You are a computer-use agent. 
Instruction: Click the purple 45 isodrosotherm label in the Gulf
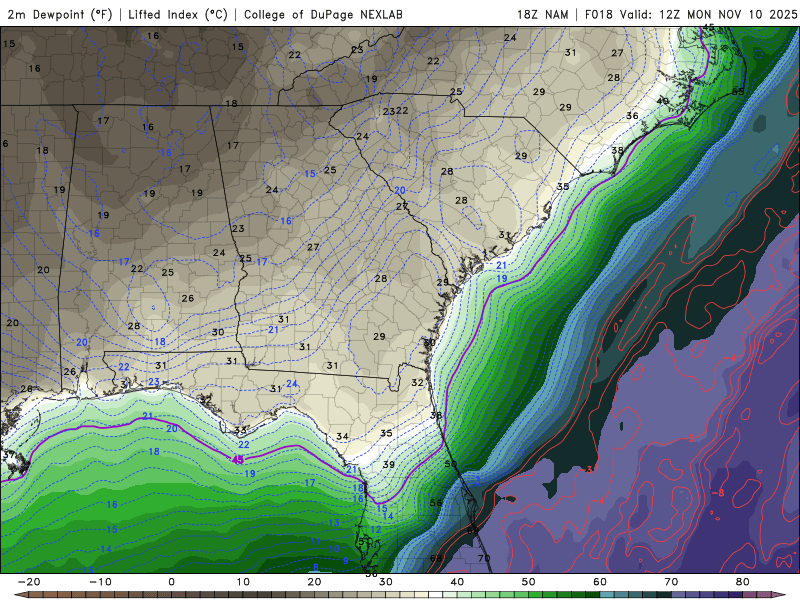238,460
